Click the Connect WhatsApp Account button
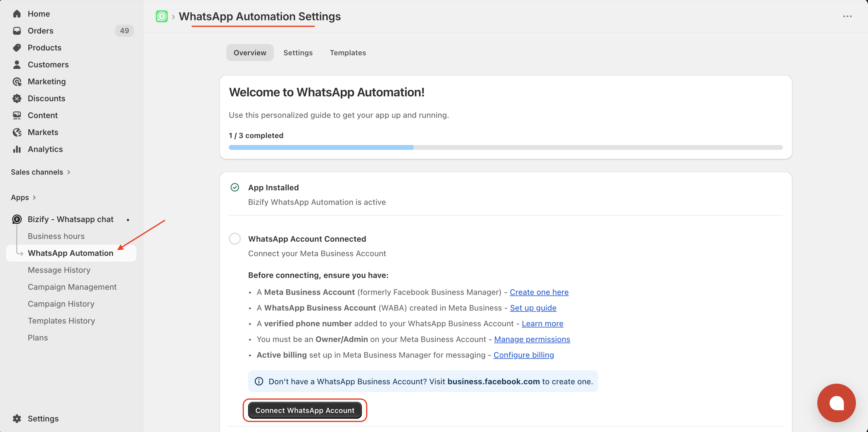This screenshot has width=868, height=432. 305,410
